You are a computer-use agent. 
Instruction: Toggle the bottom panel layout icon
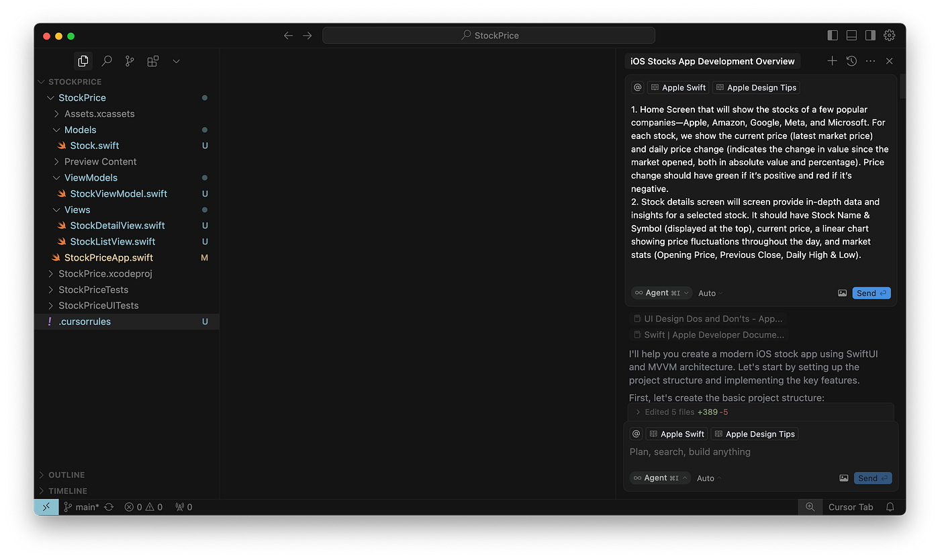pyautogui.click(x=851, y=36)
